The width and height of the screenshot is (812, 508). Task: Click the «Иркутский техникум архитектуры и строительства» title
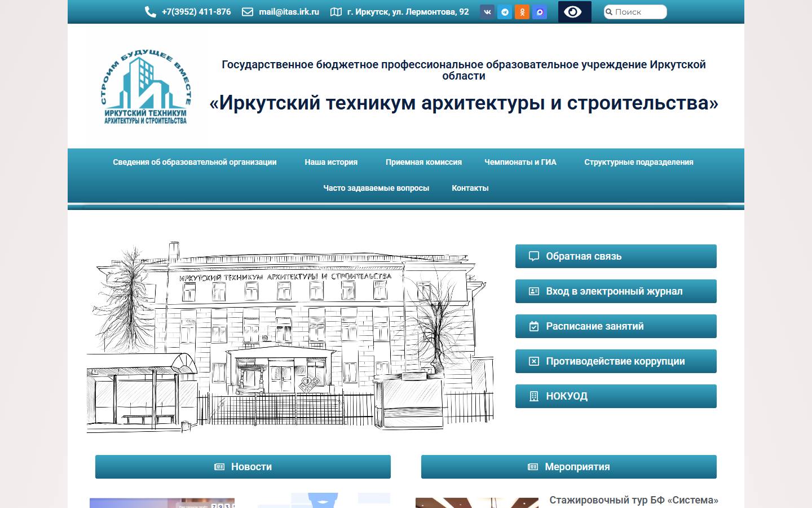464,103
